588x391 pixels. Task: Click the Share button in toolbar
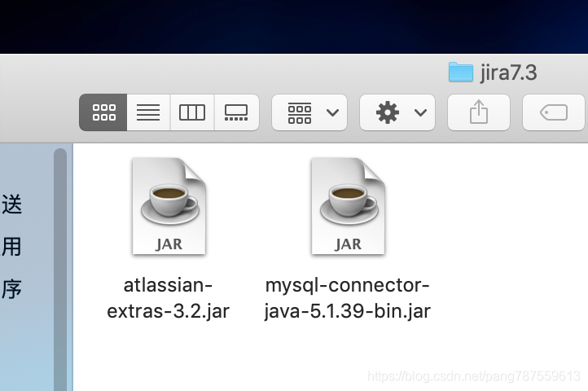pyautogui.click(x=479, y=112)
